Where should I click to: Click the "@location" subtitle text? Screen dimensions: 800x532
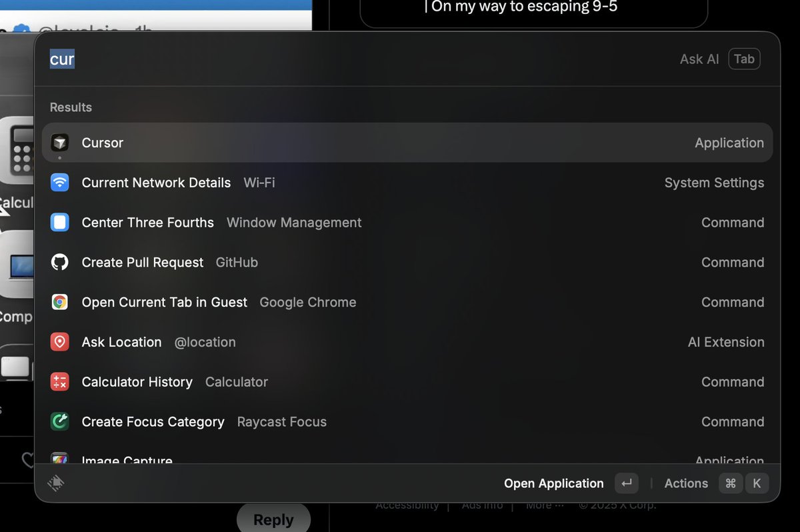tap(205, 342)
